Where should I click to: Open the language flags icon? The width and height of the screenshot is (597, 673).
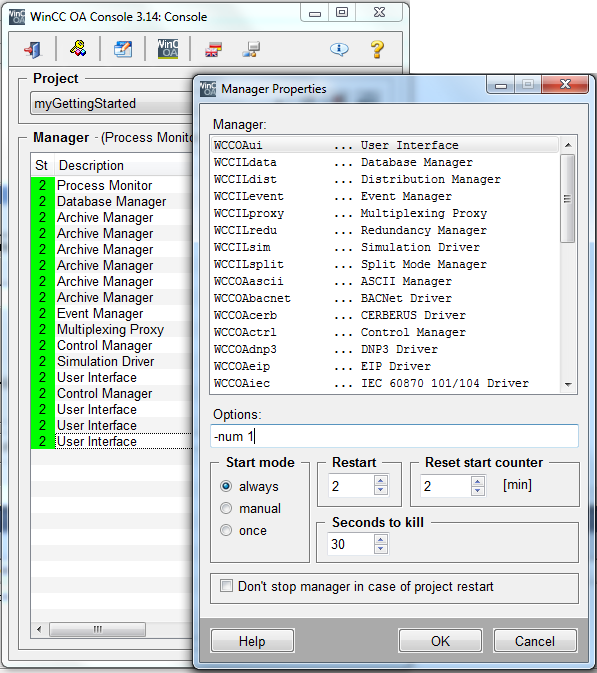pyautogui.click(x=213, y=49)
